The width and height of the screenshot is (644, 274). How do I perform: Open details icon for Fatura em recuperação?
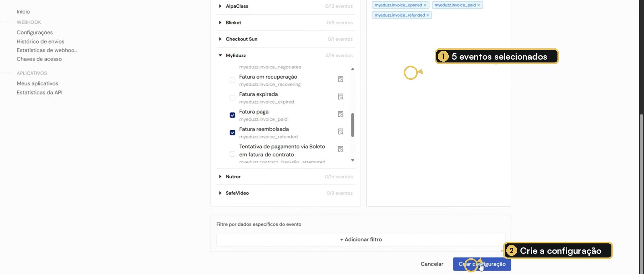[x=341, y=79]
